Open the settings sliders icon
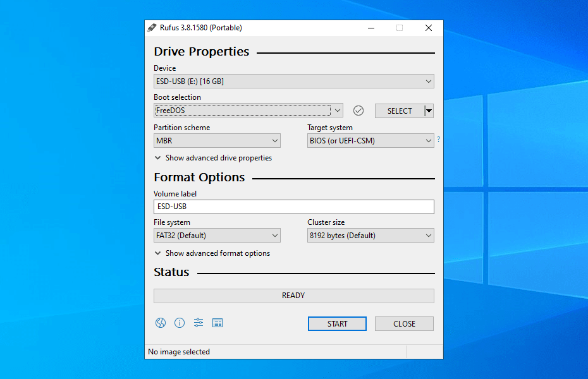588x379 pixels. click(199, 323)
